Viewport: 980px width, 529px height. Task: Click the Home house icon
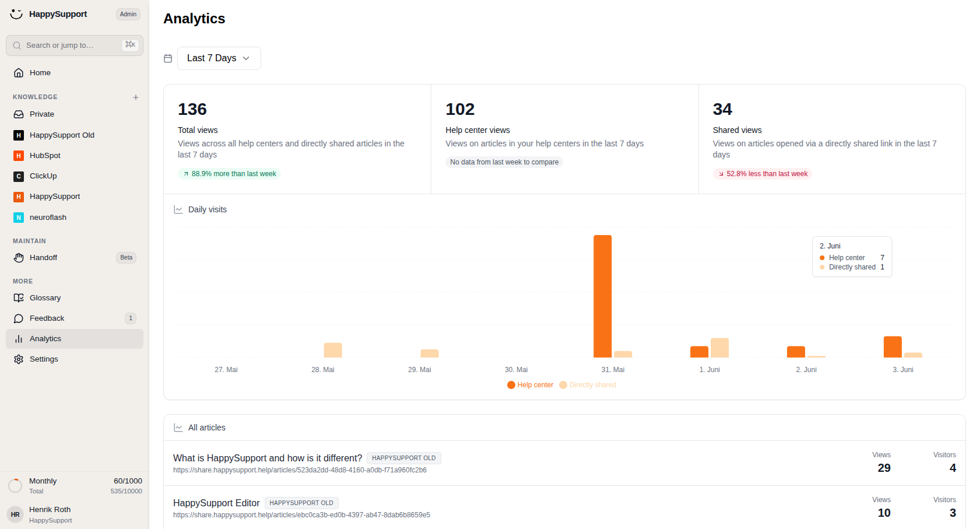pos(19,73)
